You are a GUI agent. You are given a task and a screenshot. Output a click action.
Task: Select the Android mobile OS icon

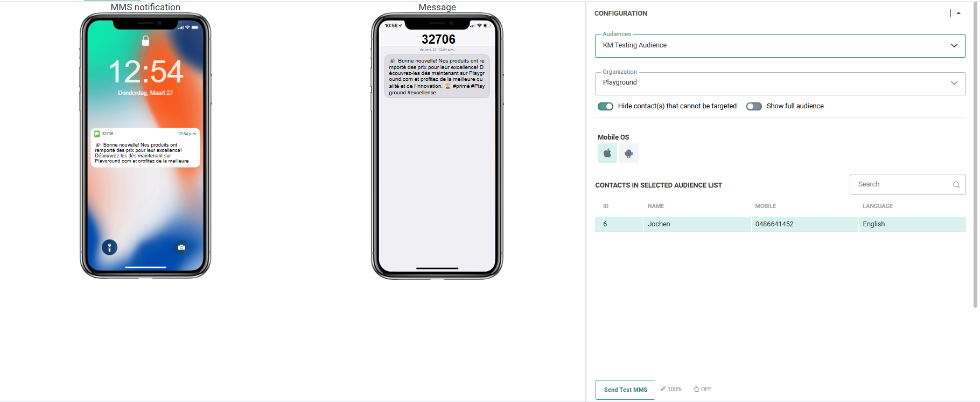pyautogui.click(x=628, y=153)
